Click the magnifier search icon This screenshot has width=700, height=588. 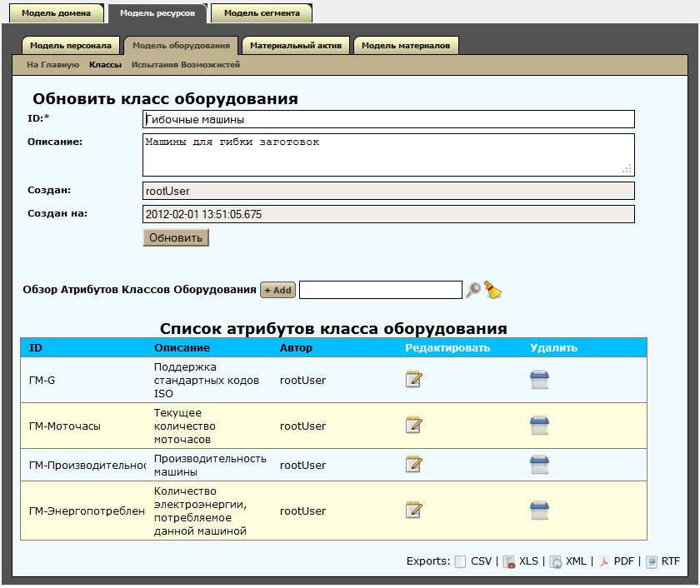pos(473,290)
